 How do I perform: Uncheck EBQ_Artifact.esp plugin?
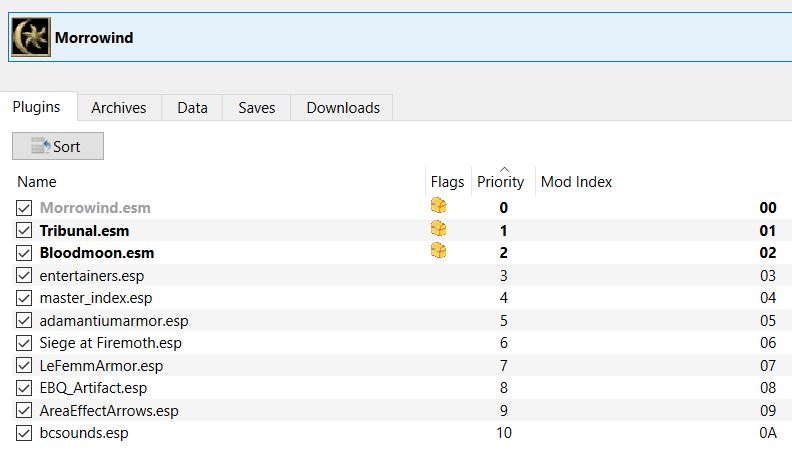24,388
